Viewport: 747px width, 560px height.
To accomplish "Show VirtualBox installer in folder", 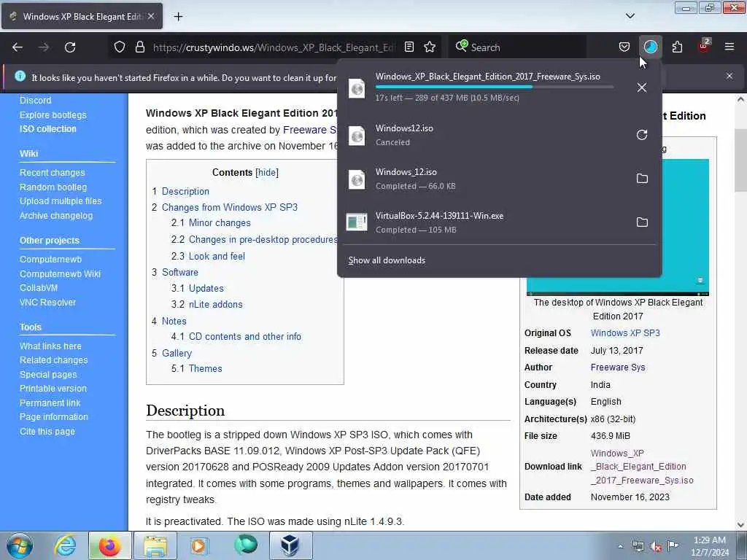I will [x=642, y=222].
